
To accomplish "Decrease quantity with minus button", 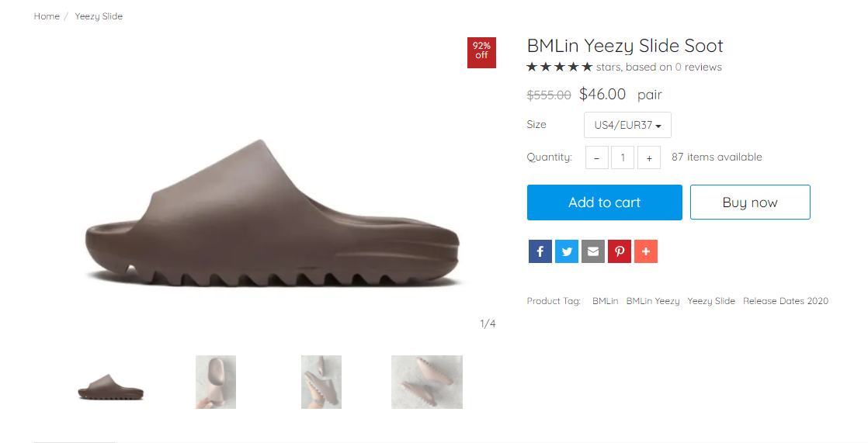I will click(x=597, y=157).
